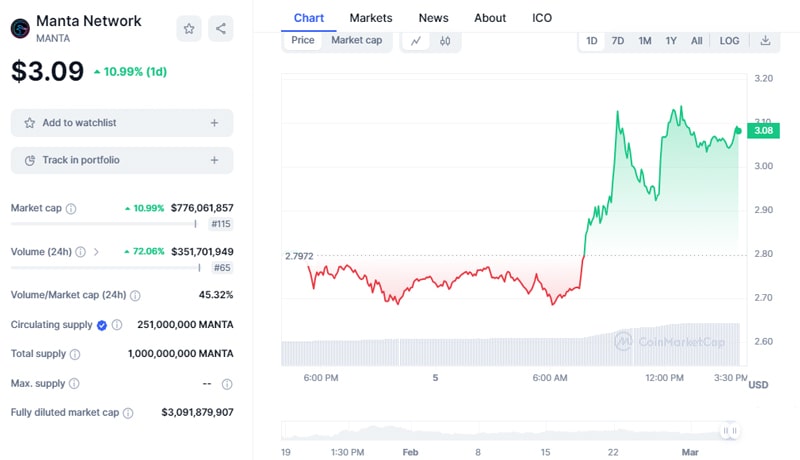
Task: Click the green 3.08 current price label
Action: pos(763,131)
